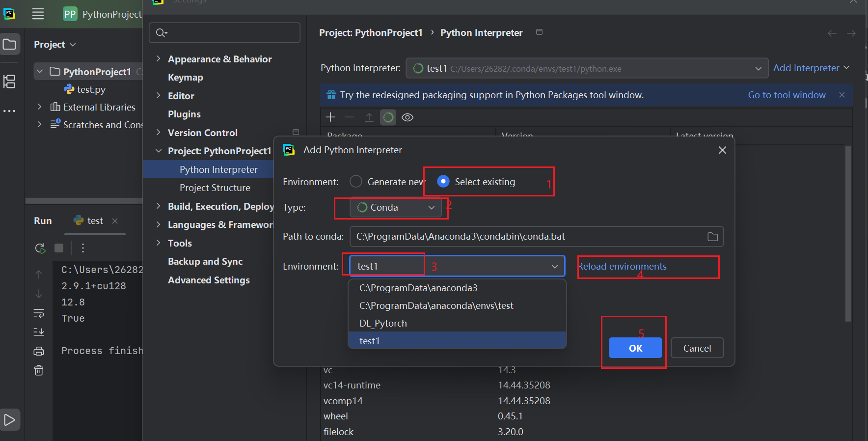Image resolution: width=868 pixels, height=441 pixels.
Task: Click the Run tool window play icon
Action: tap(9, 420)
